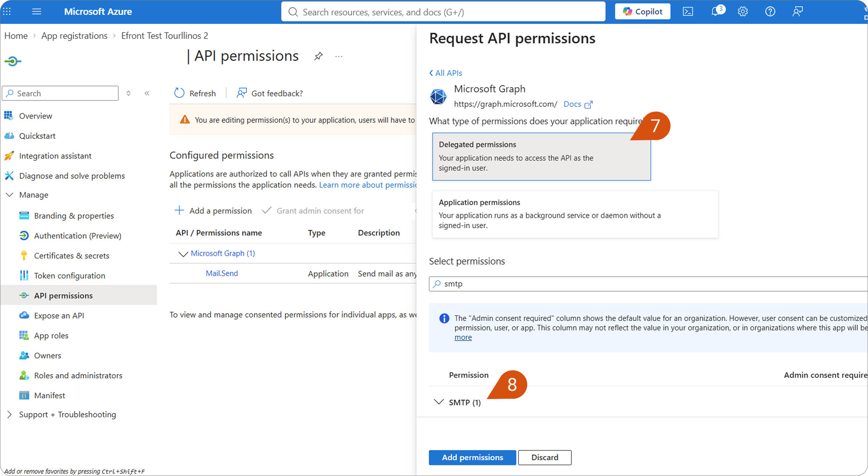Image resolution: width=868 pixels, height=476 pixels.
Task: Click the Overview sidebar icon
Action: 9,116
